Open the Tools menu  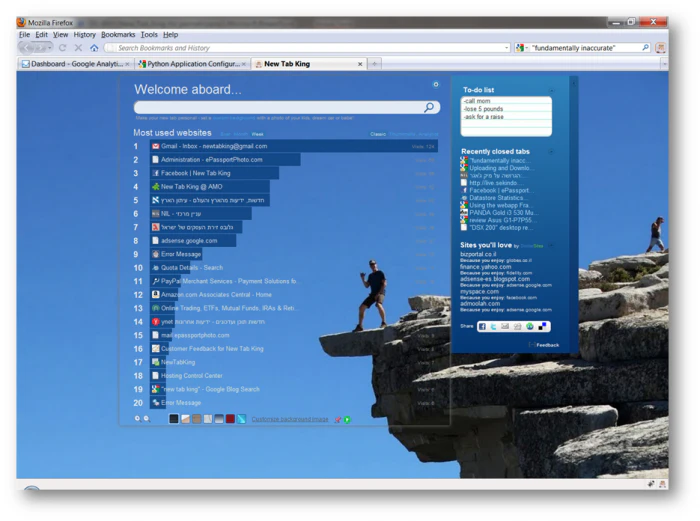[x=149, y=35]
